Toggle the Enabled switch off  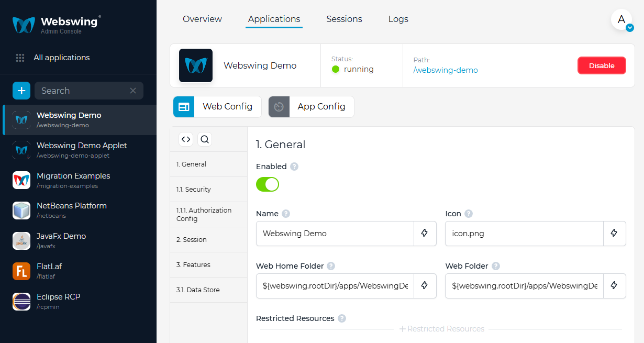(268, 184)
